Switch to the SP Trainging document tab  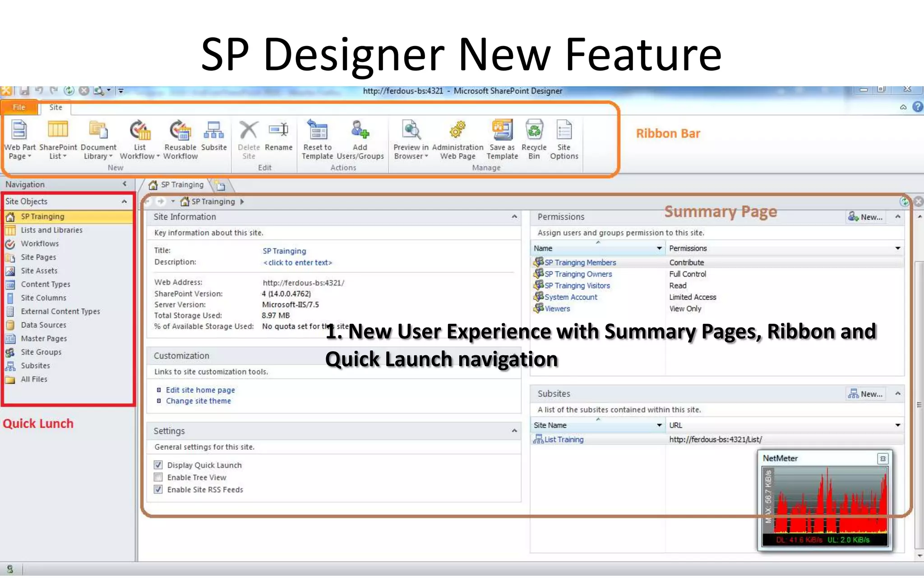[177, 185]
